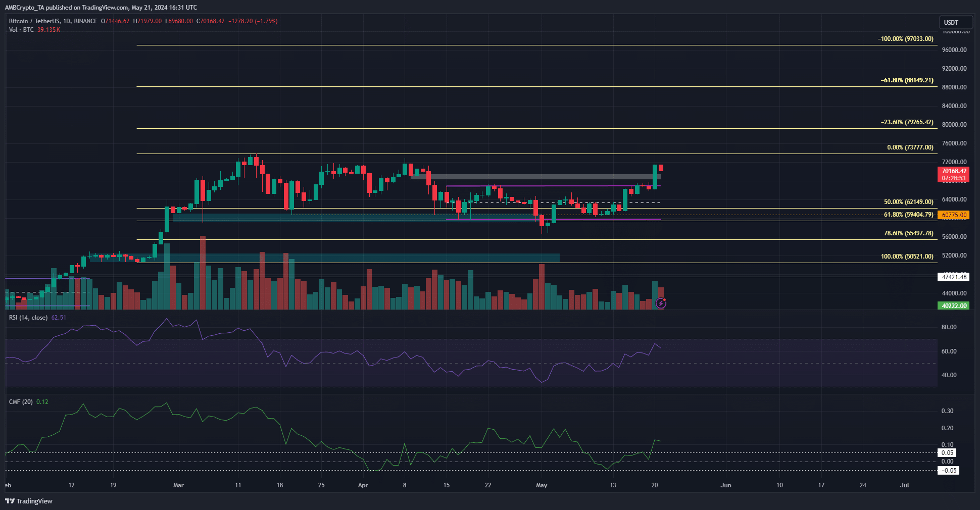This screenshot has height=510, width=980.
Task: Click the TradingView logo at bottom left
Action: click(29, 501)
